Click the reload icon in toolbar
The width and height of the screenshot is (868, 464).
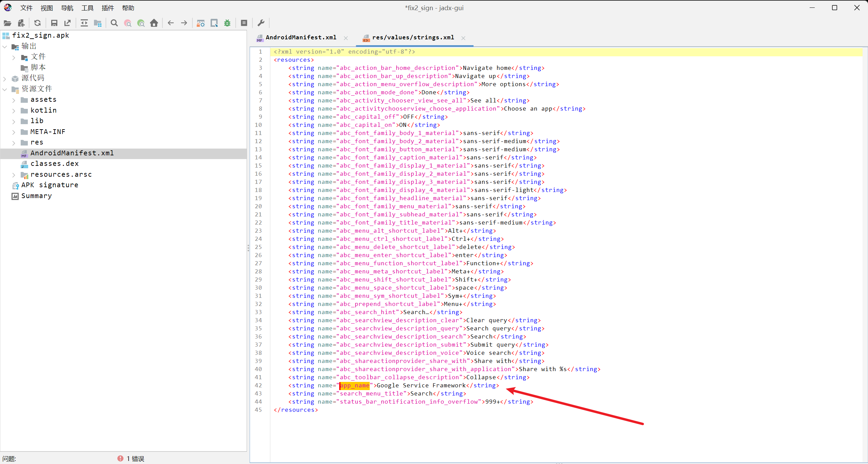pyautogui.click(x=37, y=23)
